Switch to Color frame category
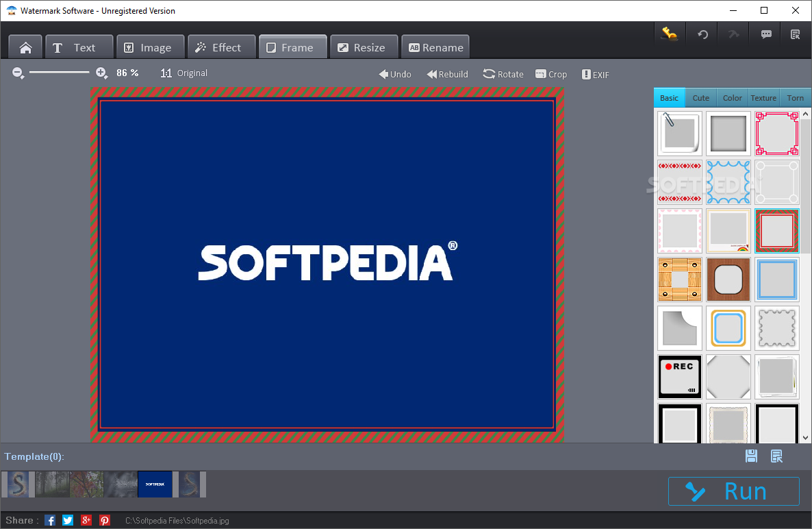The image size is (812, 529). click(733, 98)
